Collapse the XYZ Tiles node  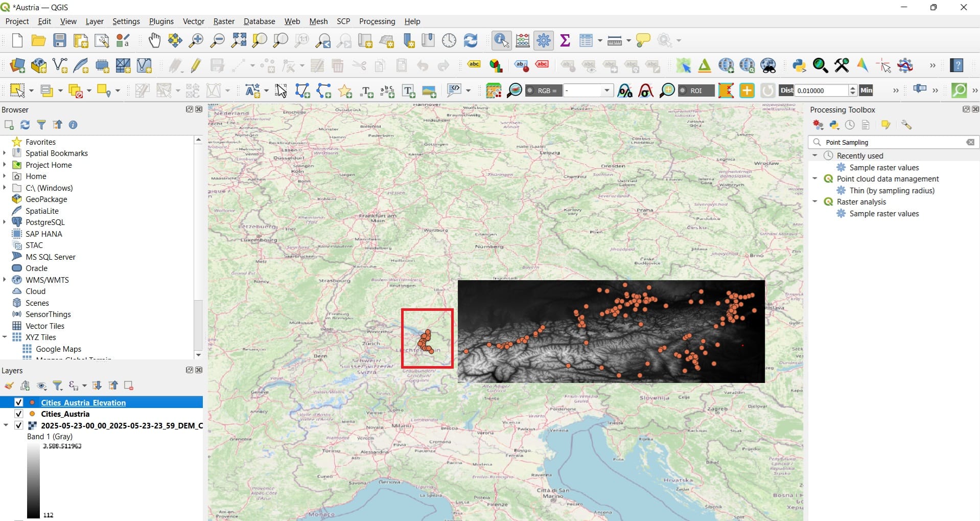point(5,337)
